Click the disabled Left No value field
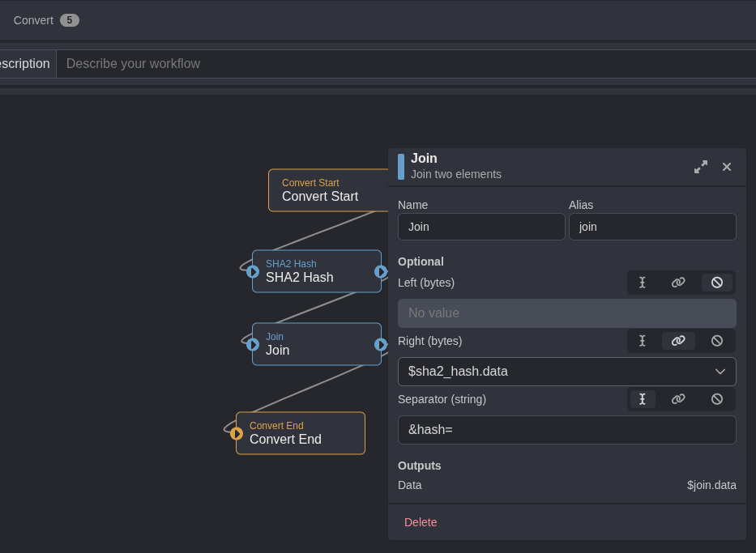The width and height of the screenshot is (756, 553). coord(567,313)
